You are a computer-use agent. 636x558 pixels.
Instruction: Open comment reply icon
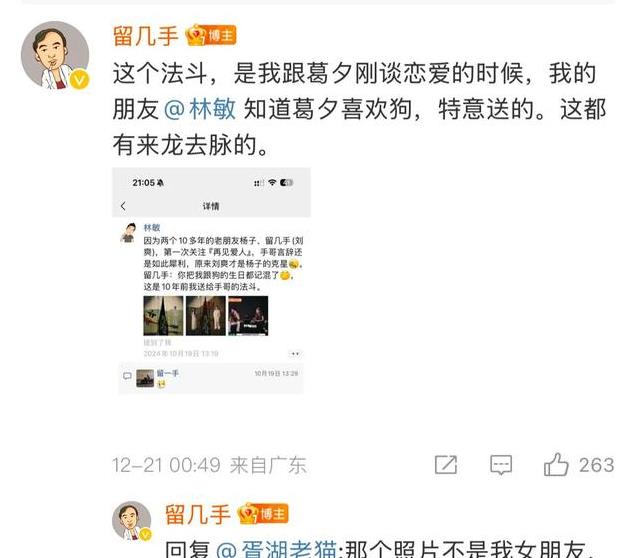pos(501,465)
